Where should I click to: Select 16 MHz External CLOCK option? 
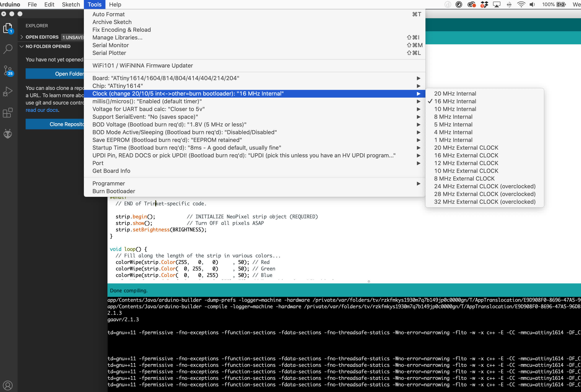click(485, 155)
